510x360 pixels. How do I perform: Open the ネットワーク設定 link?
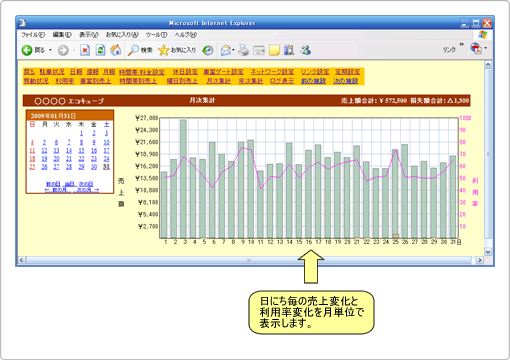[272, 72]
